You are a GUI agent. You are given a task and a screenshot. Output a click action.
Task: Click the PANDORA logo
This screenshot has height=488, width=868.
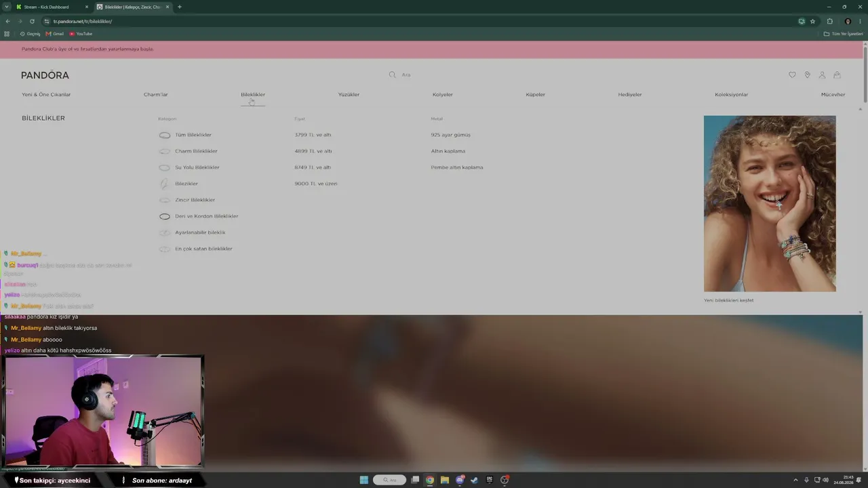point(45,75)
